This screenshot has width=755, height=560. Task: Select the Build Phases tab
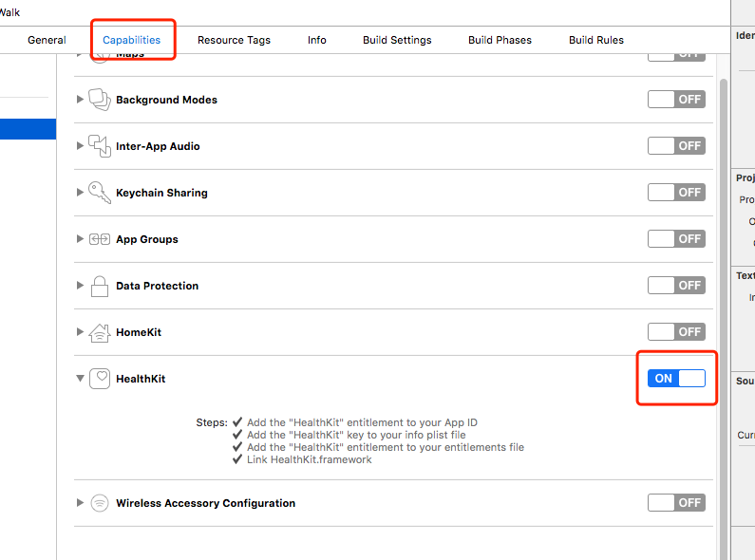[500, 40]
